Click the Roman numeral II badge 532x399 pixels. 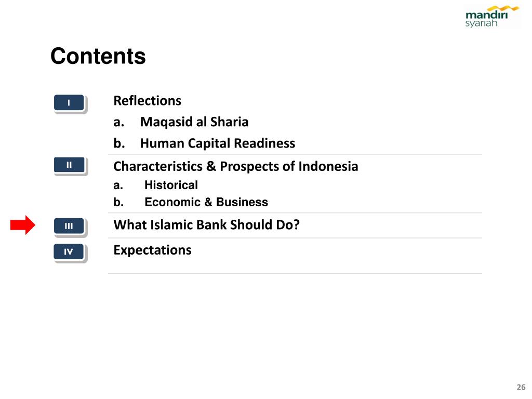[69, 165]
